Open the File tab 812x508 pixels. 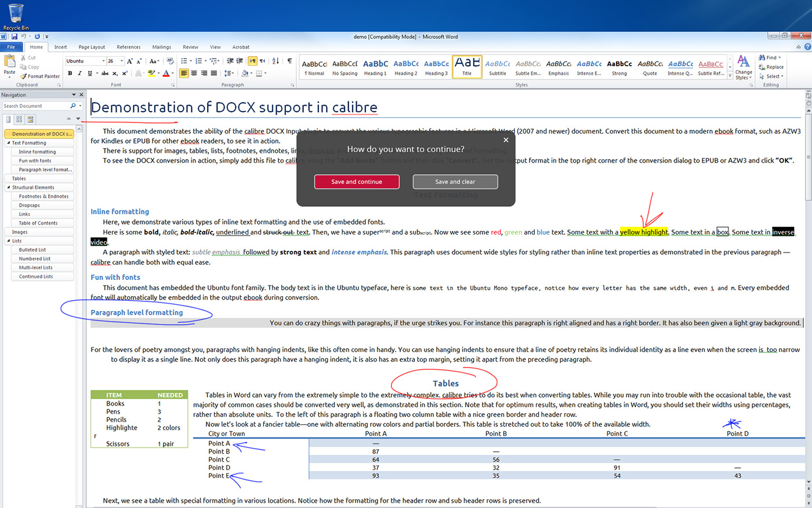click(11, 47)
